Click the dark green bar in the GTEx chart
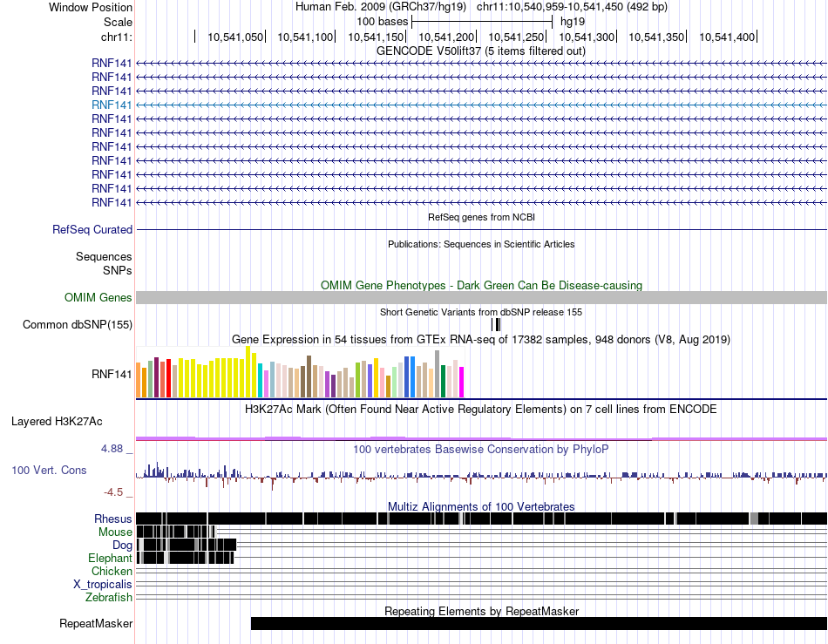The image size is (828, 644). [443, 381]
